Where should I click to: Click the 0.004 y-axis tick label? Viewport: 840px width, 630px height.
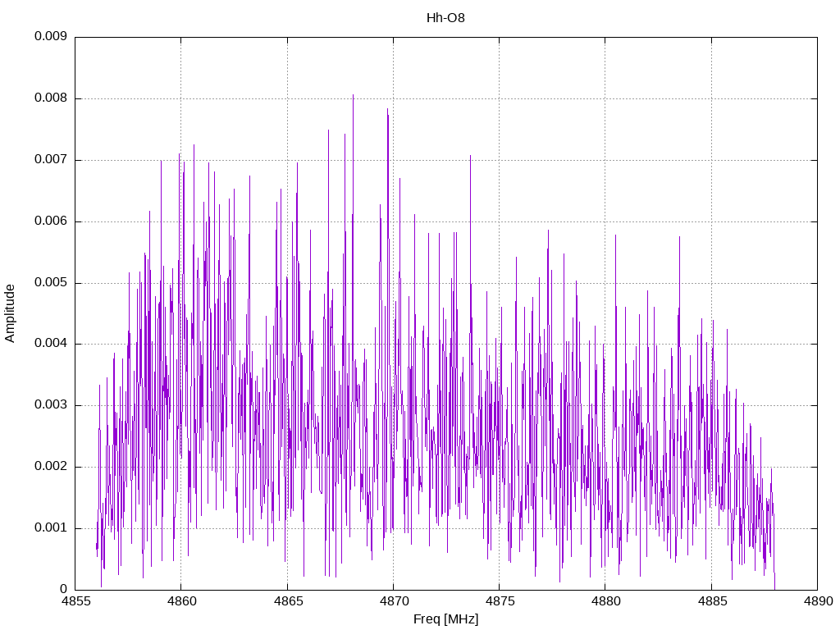click(51, 344)
